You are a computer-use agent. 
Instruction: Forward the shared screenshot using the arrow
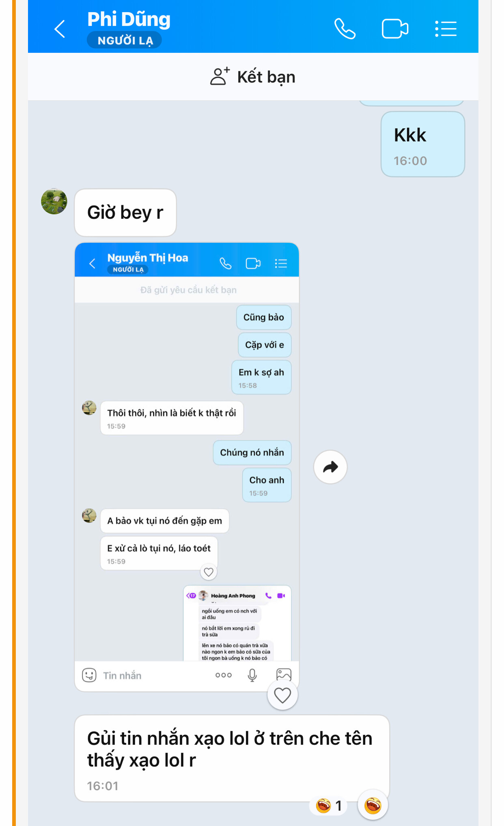point(330,467)
